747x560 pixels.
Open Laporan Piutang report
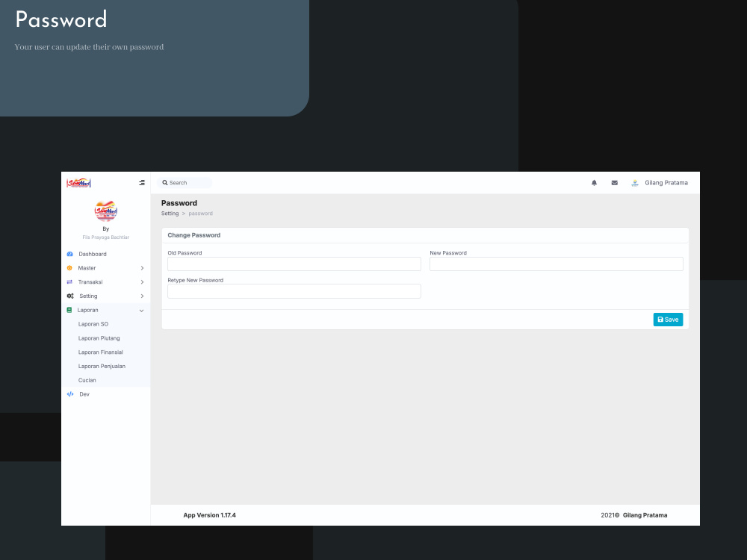click(x=99, y=338)
